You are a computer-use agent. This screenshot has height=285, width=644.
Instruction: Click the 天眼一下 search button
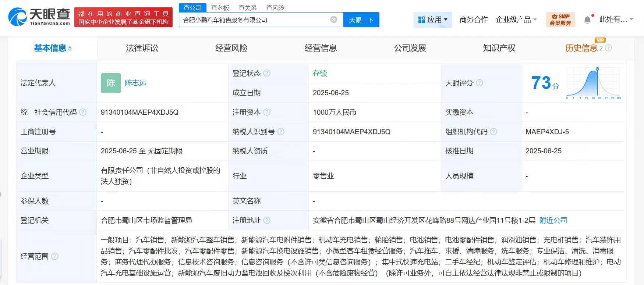[361, 20]
